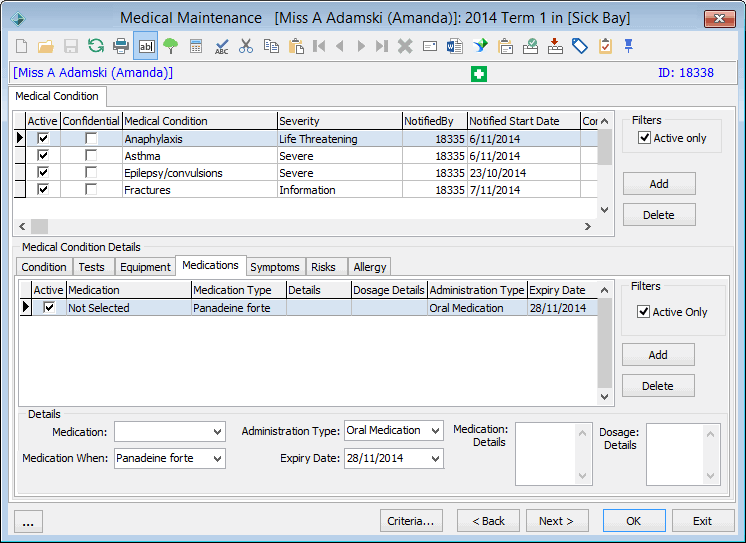Switch to the Tests tab
Screen dimensions: 746x543
pyautogui.click(x=91, y=267)
